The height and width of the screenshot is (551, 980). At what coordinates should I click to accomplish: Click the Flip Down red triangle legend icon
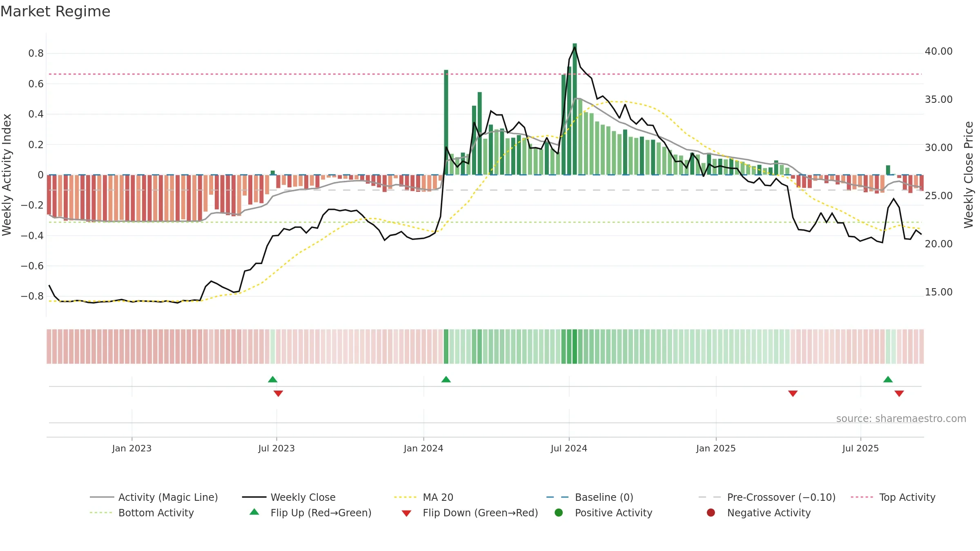[x=406, y=513]
